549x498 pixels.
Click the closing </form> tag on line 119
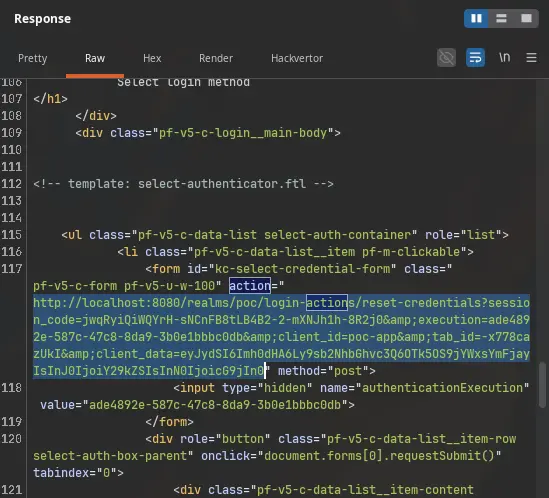[169, 422]
